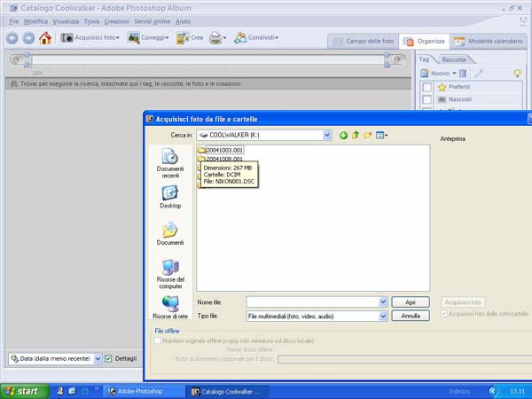Image resolution: width=532 pixels, height=399 pixels.
Task: Click timeline left scroll arrow
Action: tap(16, 59)
